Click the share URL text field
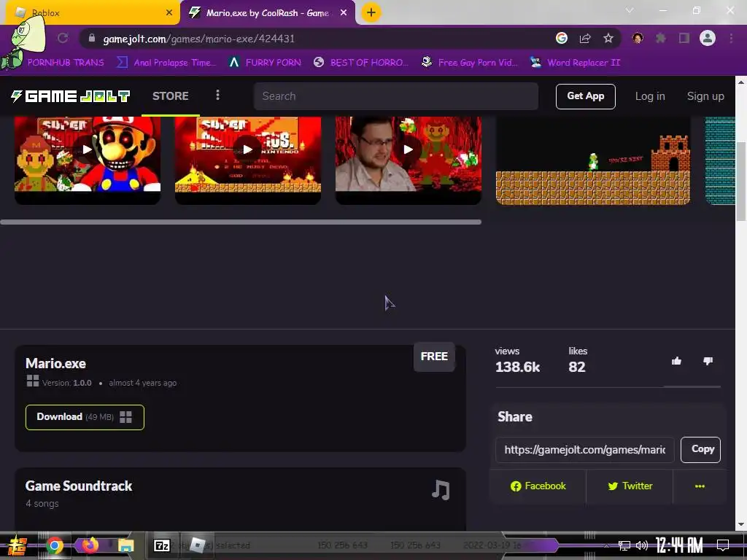This screenshot has width=747, height=560. coord(585,449)
